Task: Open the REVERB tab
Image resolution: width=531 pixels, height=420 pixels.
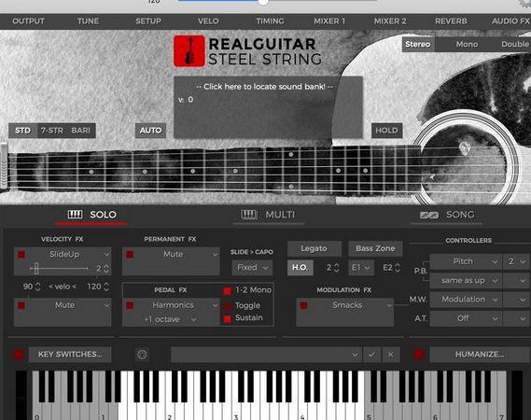Action: (x=451, y=21)
